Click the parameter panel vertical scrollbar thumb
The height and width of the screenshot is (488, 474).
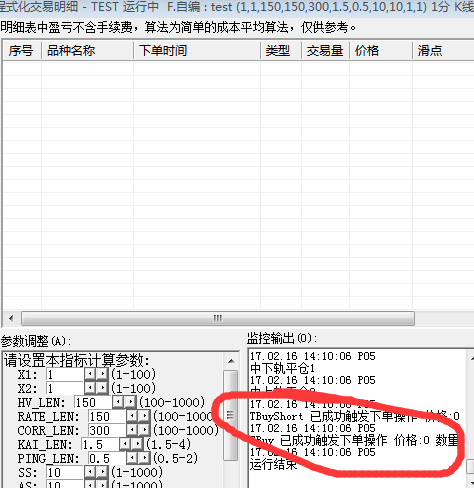[230, 415]
